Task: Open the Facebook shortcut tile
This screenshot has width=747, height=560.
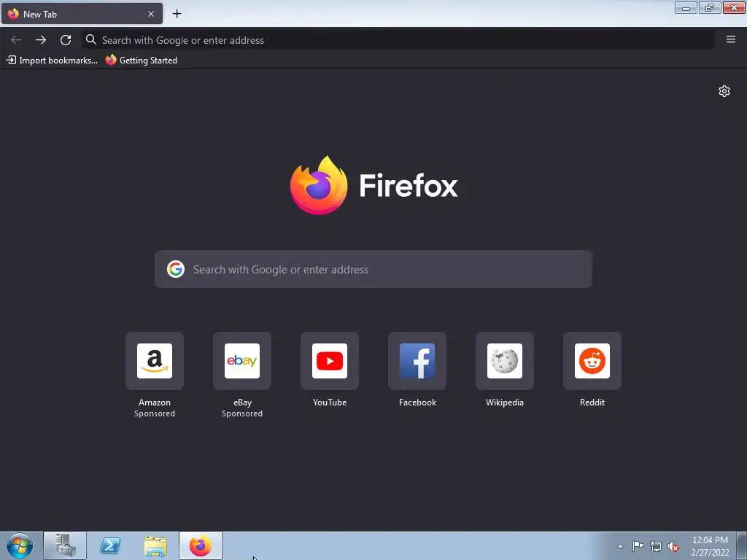Action: pyautogui.click(x=417, y=361)
